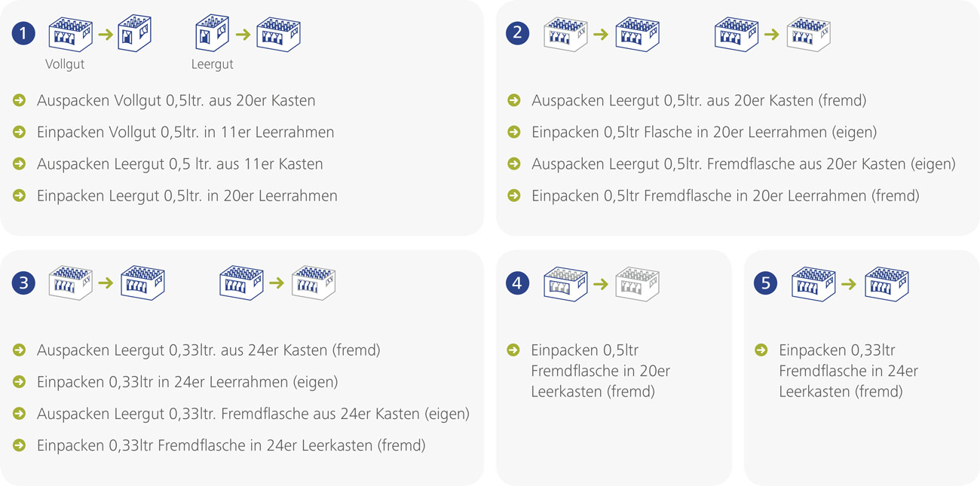The height and width of the screenshot is (486, 980).
Task: Click the crate icon right of badge 5
Action: 813,283
